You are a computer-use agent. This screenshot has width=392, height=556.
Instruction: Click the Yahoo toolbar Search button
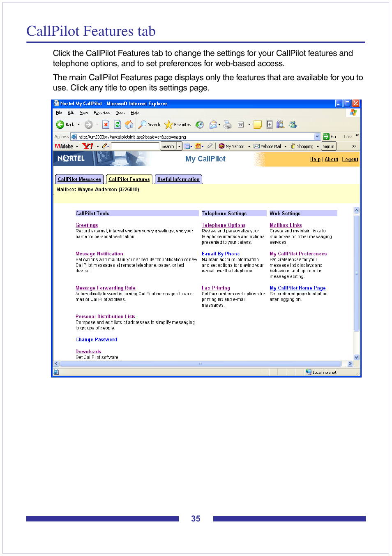click(x=168, y=146)
